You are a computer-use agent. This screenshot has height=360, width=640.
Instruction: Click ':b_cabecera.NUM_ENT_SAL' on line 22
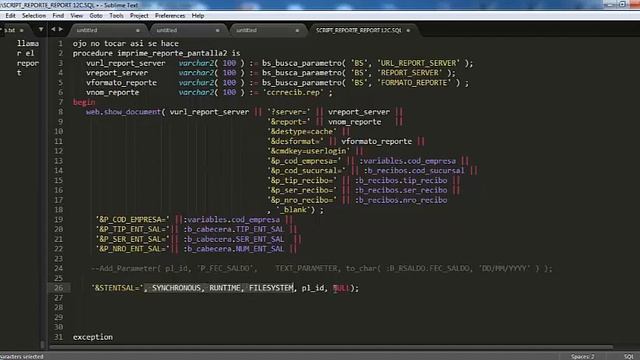tap(233, 249)
